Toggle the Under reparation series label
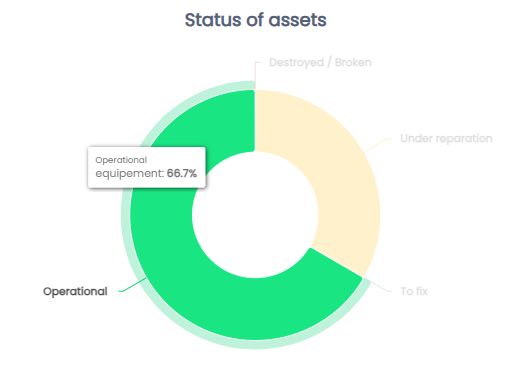This screenshot has width=520, height=373. [x=446, y=138]
